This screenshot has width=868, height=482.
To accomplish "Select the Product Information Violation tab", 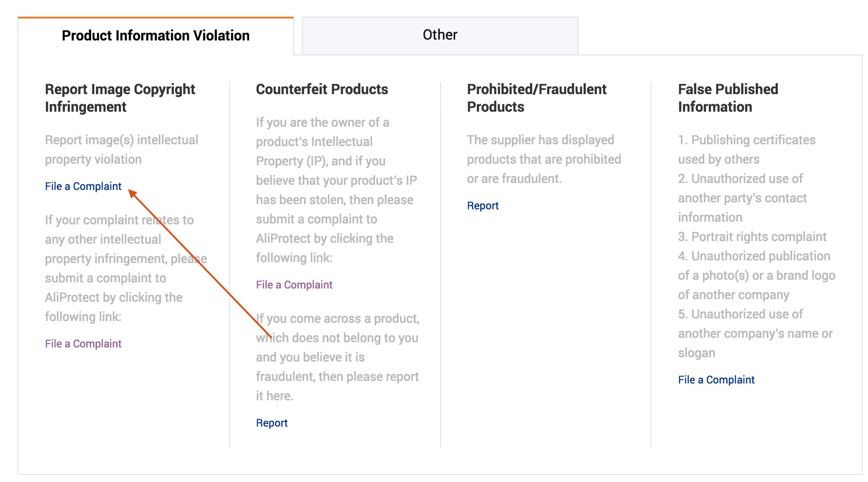I will tap(155, 36).
